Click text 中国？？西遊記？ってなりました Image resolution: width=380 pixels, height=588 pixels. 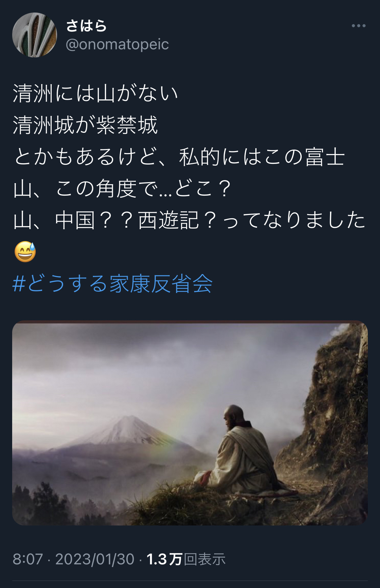tap(210, 220)
